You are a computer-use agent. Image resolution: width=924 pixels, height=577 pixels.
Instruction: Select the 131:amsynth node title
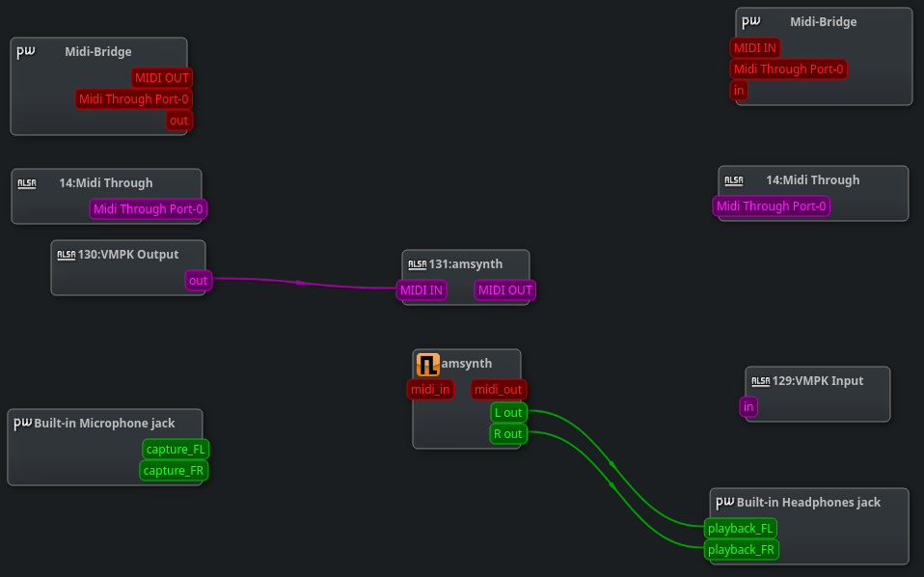coord(466,264)
